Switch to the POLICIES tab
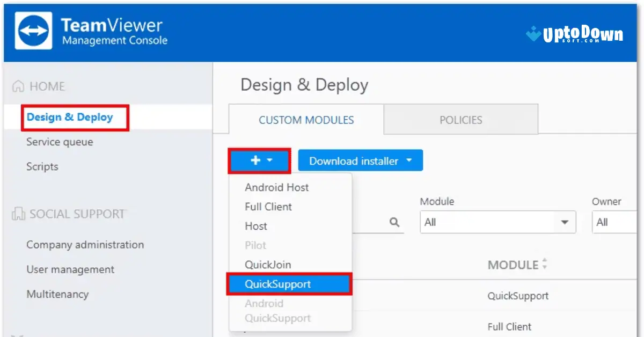This screenshot has height=337, width=644. coord(460,120)
